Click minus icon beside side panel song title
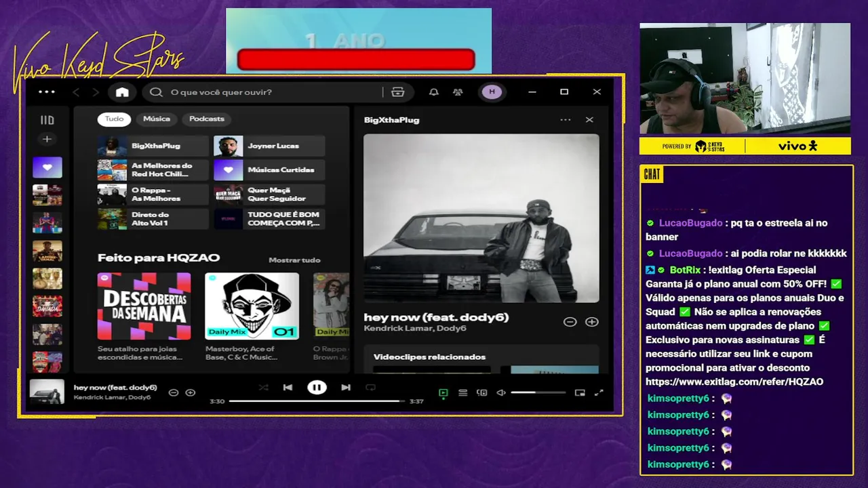This screenshot has width=868, height=488. (570, 322)
